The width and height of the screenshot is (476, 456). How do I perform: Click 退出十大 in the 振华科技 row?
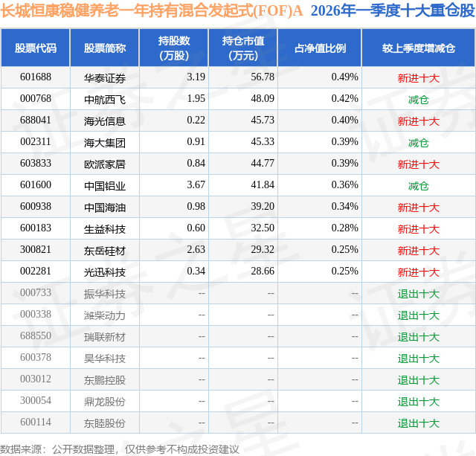(x=419, y=294)
